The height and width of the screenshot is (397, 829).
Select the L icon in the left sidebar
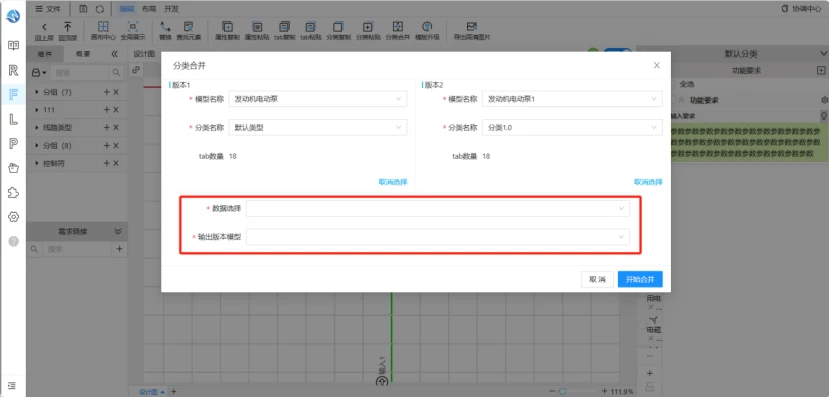(14, 119)
